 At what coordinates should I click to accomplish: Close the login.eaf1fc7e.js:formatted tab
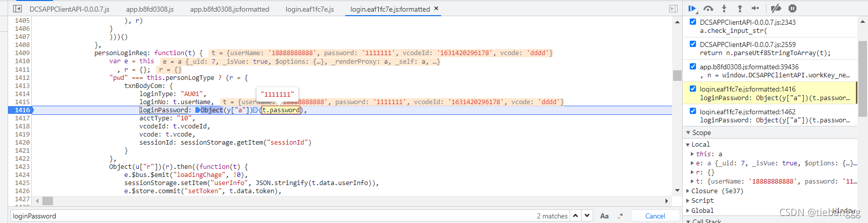point(436,9)
